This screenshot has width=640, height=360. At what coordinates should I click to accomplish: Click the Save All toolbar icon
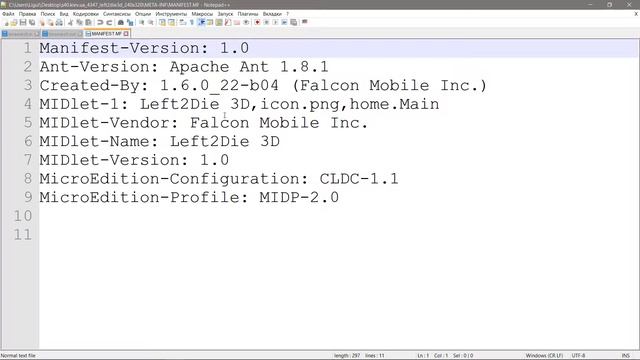(32, 22)
